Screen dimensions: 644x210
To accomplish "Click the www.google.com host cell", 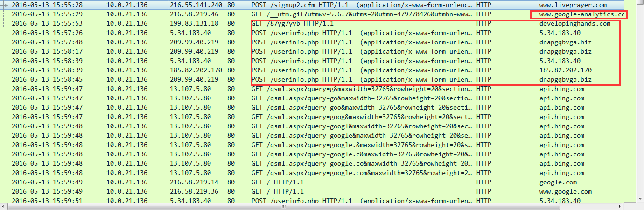I will (x=566, y=191).
